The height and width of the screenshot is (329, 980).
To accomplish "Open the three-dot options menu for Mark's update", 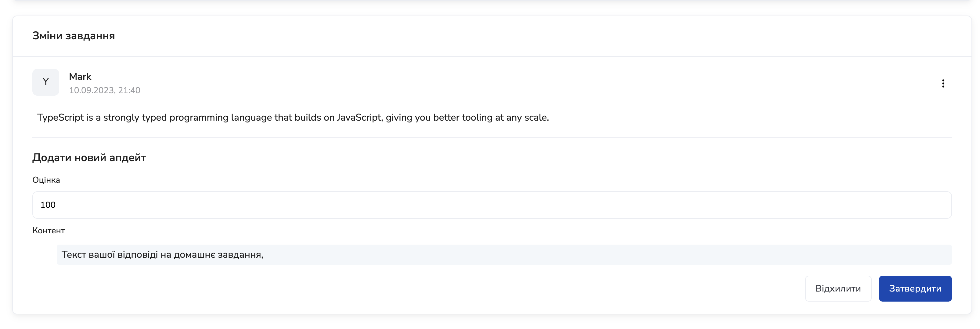I will pos(943,83).
